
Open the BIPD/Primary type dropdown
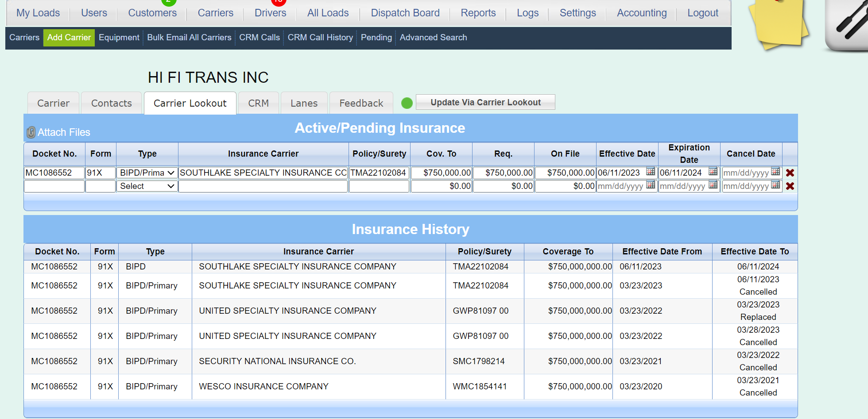[x=147, y=173]
